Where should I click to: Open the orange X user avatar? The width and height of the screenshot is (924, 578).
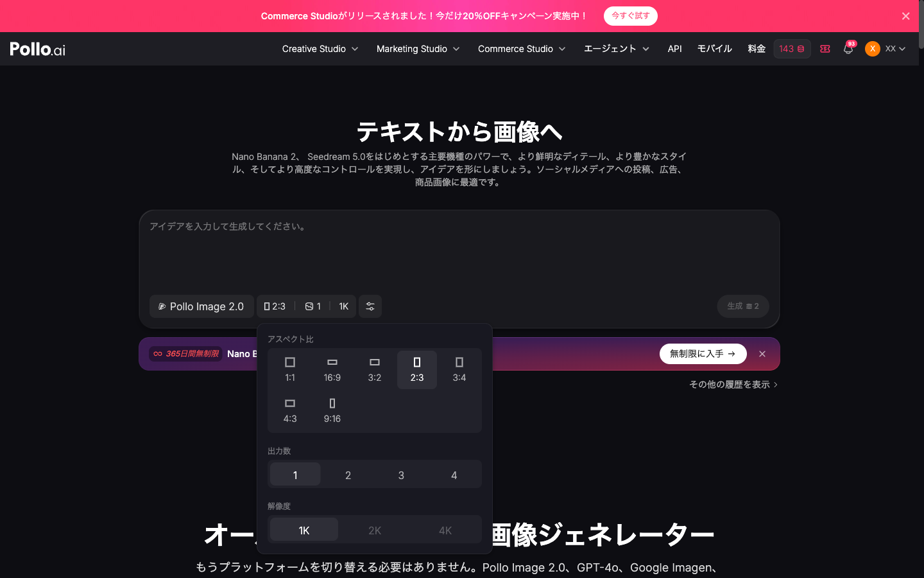873,49
